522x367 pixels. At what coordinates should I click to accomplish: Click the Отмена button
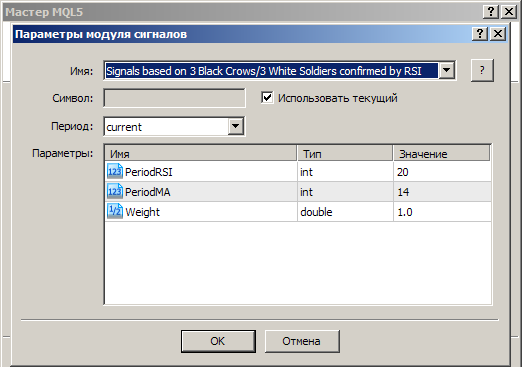(x=302, y=341)
